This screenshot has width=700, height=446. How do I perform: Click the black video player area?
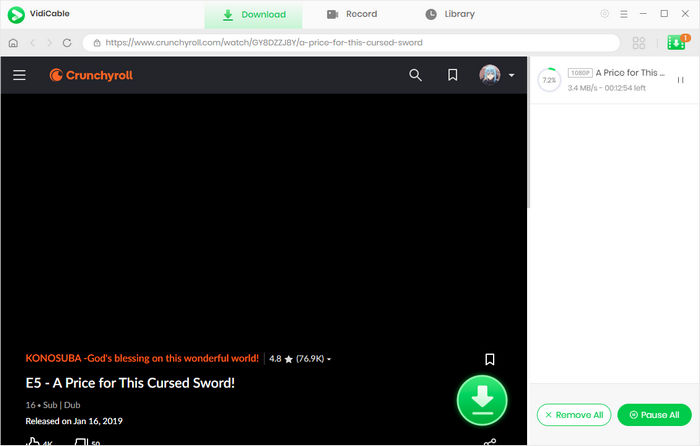pos(264,219)
